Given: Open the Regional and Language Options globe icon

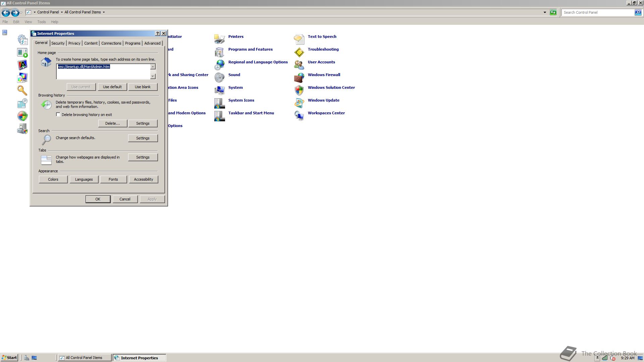Looking at the screenshot, I should [219, 65].
